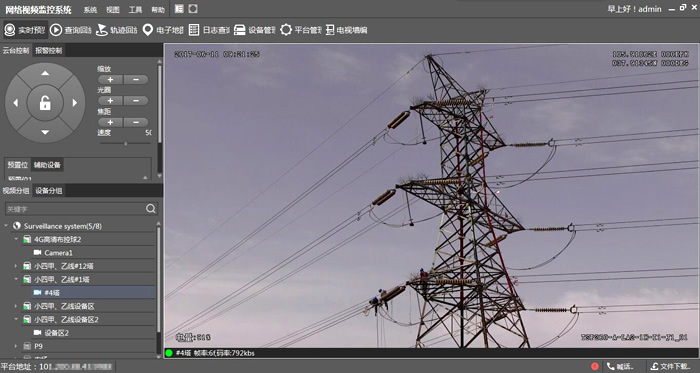
Task: Decrease aperture with the 光圈 minus button
Action: coord(136,101)
